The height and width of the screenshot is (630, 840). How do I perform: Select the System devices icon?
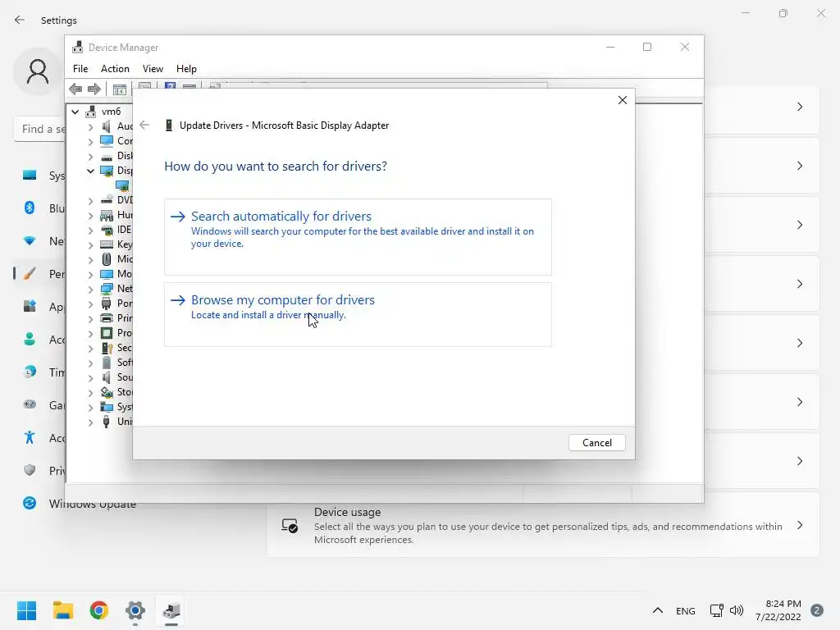pyautogui.click(x=107, y=407)
